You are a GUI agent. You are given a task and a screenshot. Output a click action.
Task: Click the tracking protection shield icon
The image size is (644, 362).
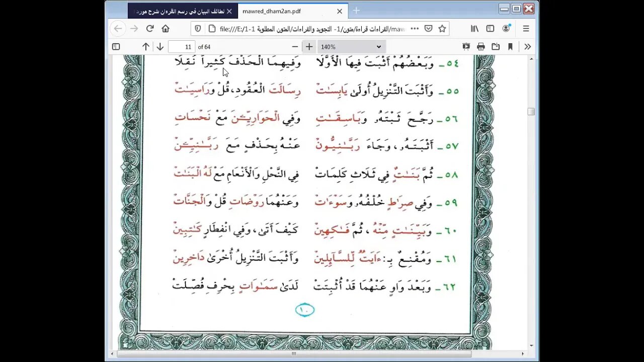[x=198, y=29]
